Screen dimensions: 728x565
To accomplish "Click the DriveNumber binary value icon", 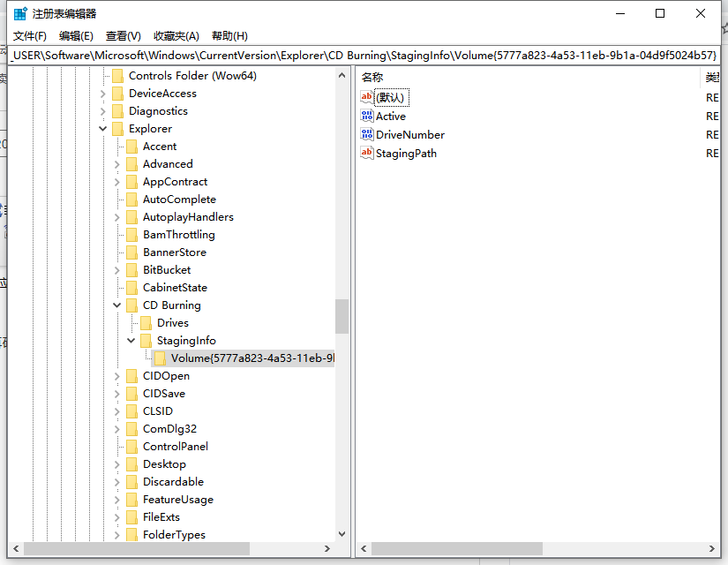I will [367, 134].
